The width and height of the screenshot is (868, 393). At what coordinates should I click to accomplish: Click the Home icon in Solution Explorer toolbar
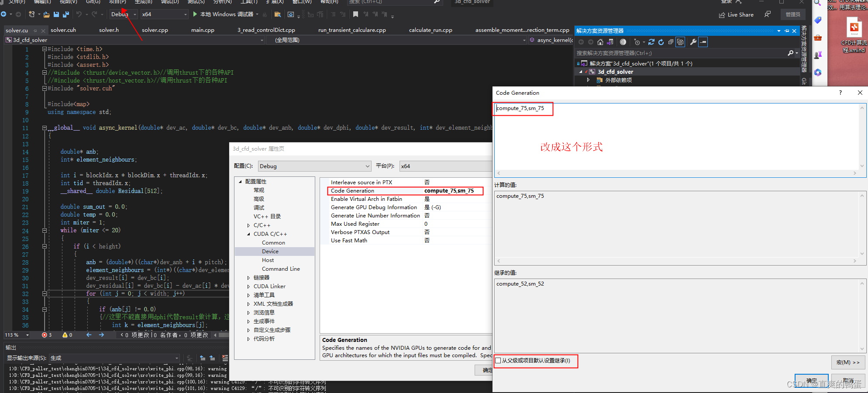point(600,42)
